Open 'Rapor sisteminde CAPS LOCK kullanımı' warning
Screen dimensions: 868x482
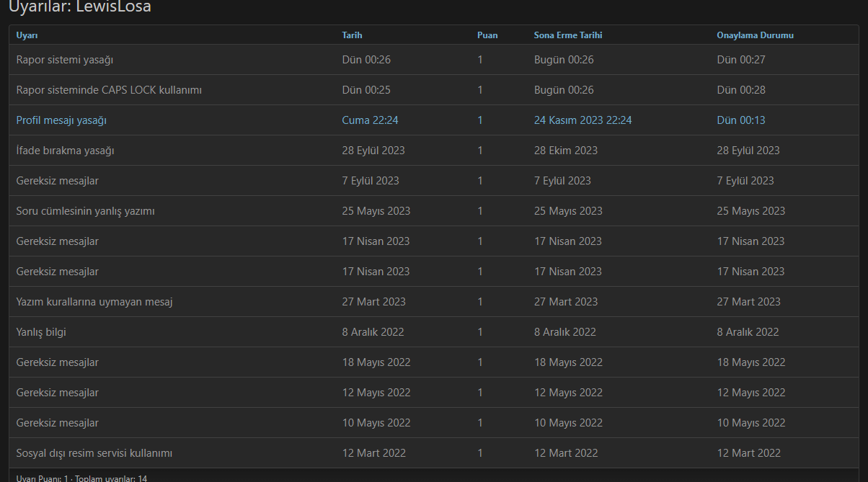click(x=109, y=90)
